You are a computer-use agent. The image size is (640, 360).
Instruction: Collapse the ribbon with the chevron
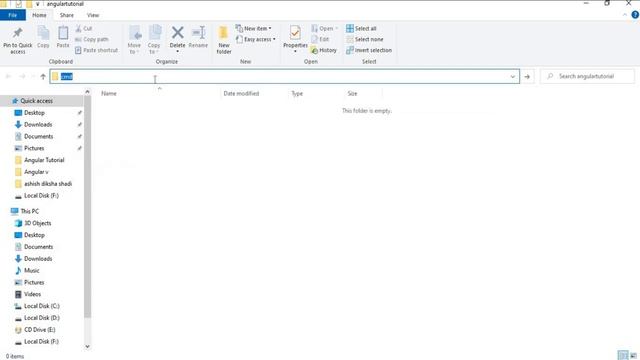point(624,15)
